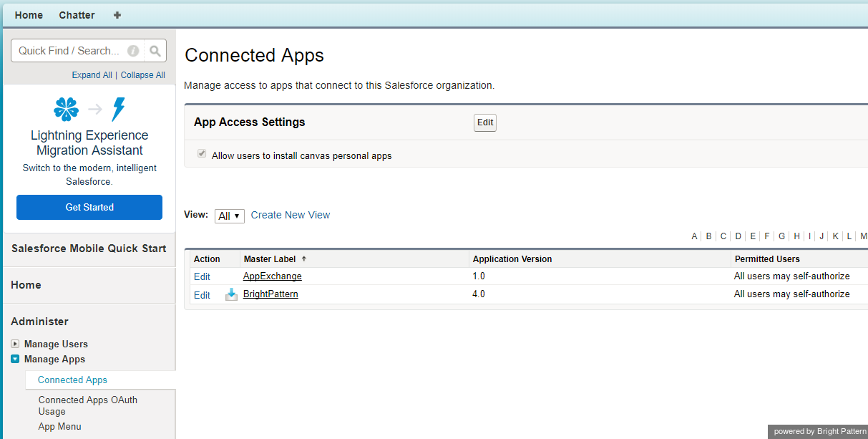
Task: Open the AppExchange connected app
Action: click(x=273, y=276)
